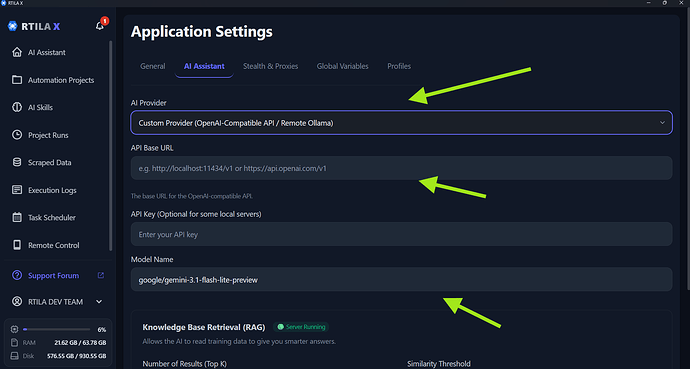Open the notifications bell icon
The width and height of the screenshot is (690, 369).
pyautogui.click(x=100, y=26)
